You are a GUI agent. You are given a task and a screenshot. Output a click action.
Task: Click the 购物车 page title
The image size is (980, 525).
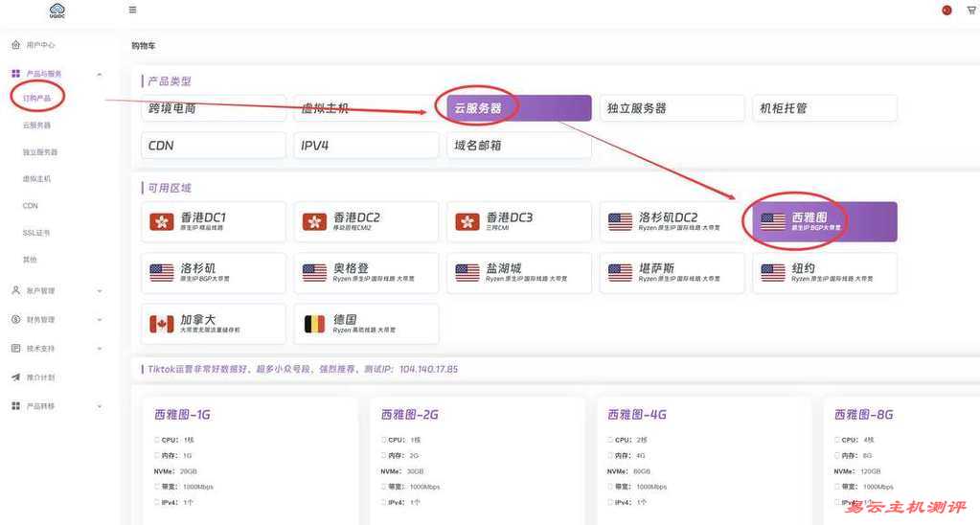[143, 46]
